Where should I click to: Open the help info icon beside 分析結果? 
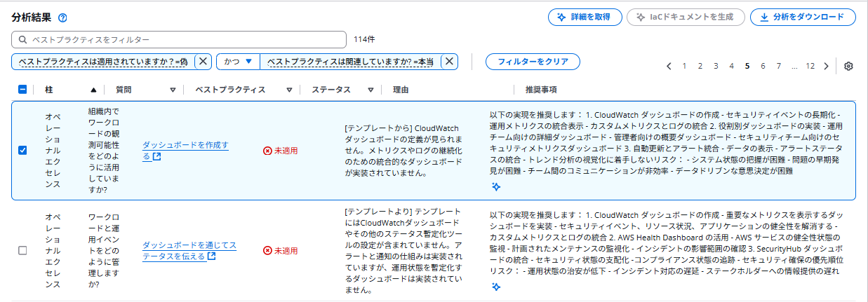pyautogui.click(x=62, y=18)
